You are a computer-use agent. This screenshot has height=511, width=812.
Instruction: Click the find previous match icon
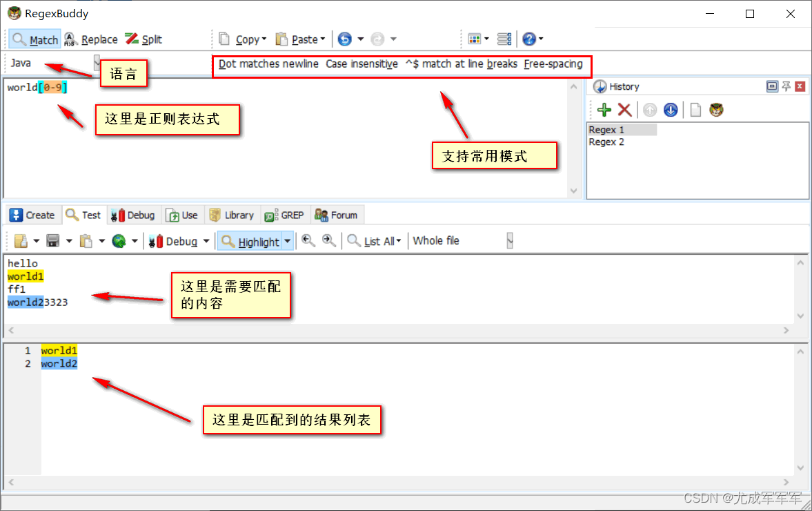coord(308,241)
